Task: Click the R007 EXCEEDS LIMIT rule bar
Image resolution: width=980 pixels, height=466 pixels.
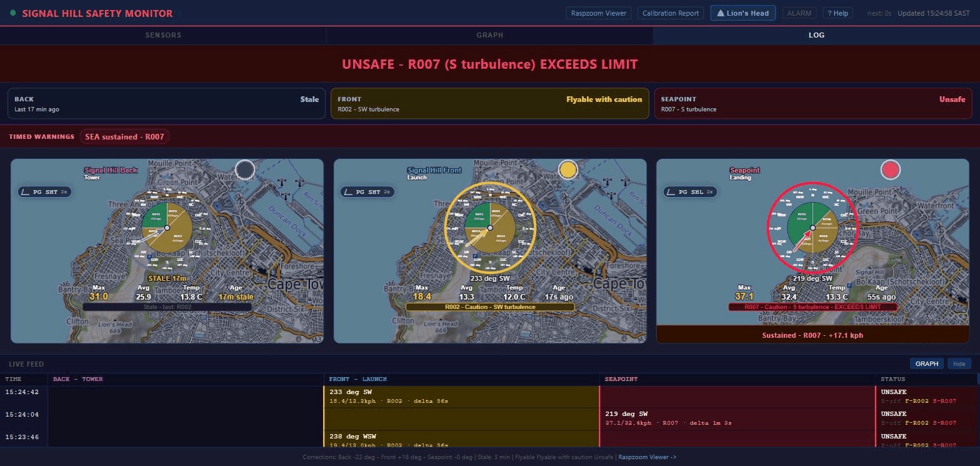Action: point(812,307)
